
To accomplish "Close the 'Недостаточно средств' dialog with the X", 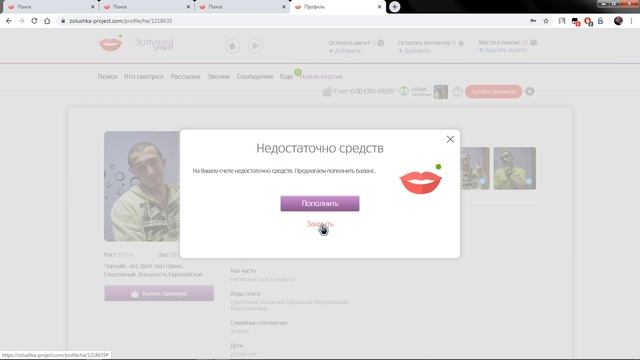I will pos(450,140).
